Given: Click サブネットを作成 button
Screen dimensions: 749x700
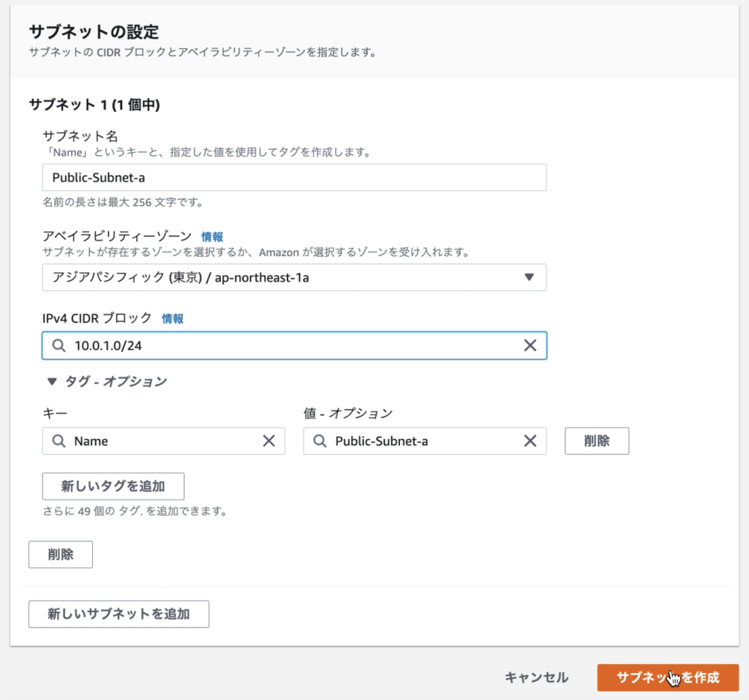Looking at the screenshot, I should click(668, 677).
